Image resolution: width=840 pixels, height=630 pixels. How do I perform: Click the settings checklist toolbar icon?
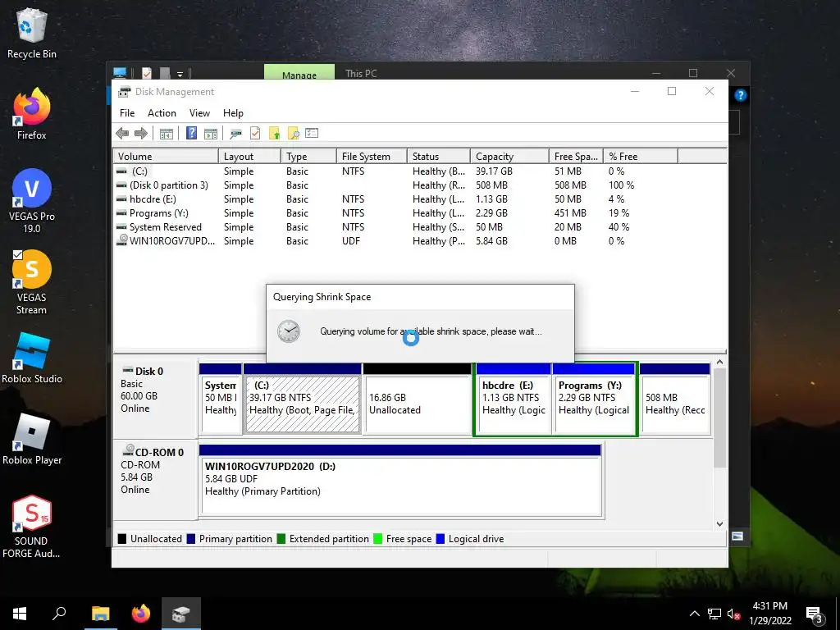(x=312, y=133)
